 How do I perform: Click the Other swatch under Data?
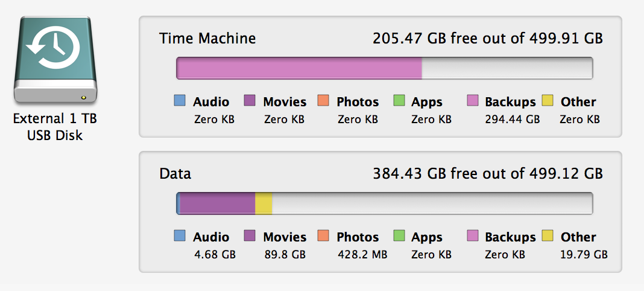coord(548,236)
